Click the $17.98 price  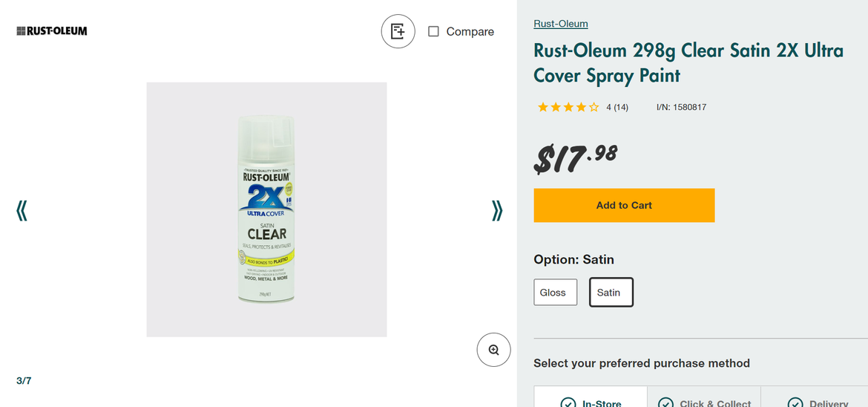point(576,157)
